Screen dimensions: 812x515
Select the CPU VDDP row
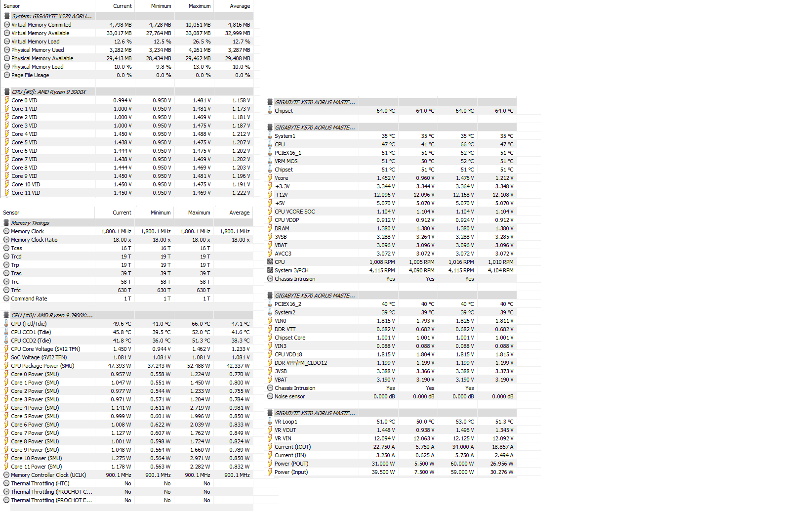tap(392, 220)
